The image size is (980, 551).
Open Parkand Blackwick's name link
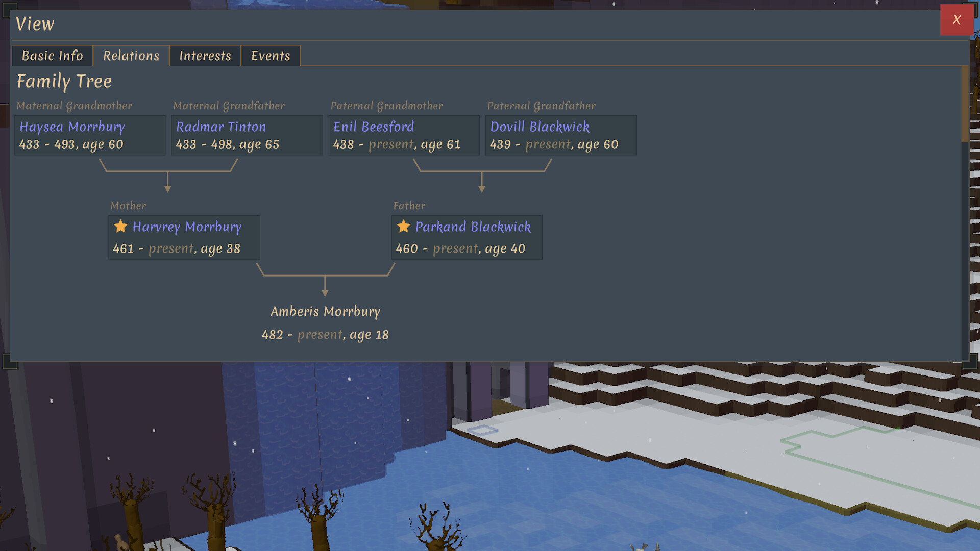click(x=473, y=227)
